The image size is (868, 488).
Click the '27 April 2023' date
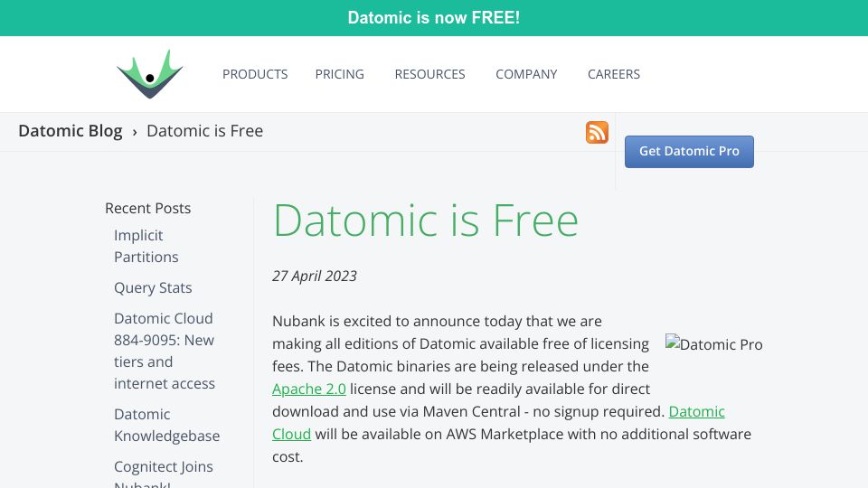point(315,277)
